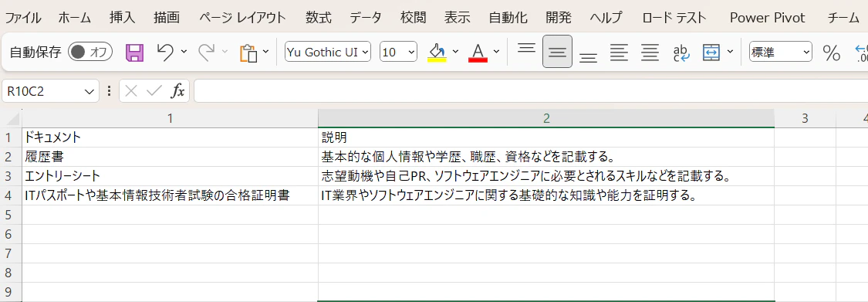The image size is (868, 302).
Task: Center text horizontally
Action: [x=650, y=52]
